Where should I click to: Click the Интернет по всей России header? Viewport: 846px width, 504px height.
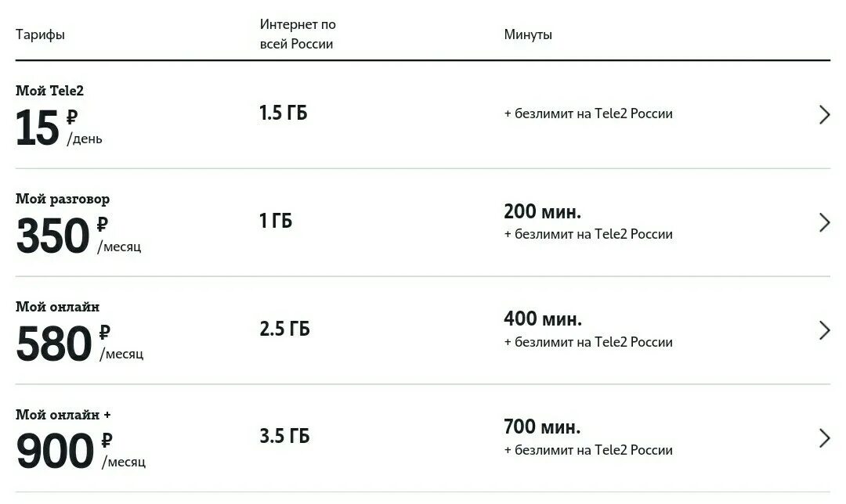tap(298, 34)
